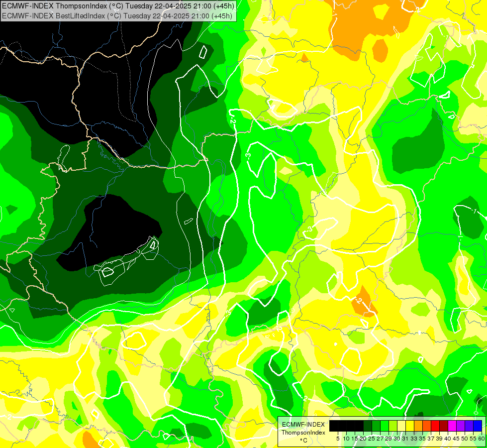487x448 pixels.
Task: Click the legend tick value 39
Action: click(439, 439)
